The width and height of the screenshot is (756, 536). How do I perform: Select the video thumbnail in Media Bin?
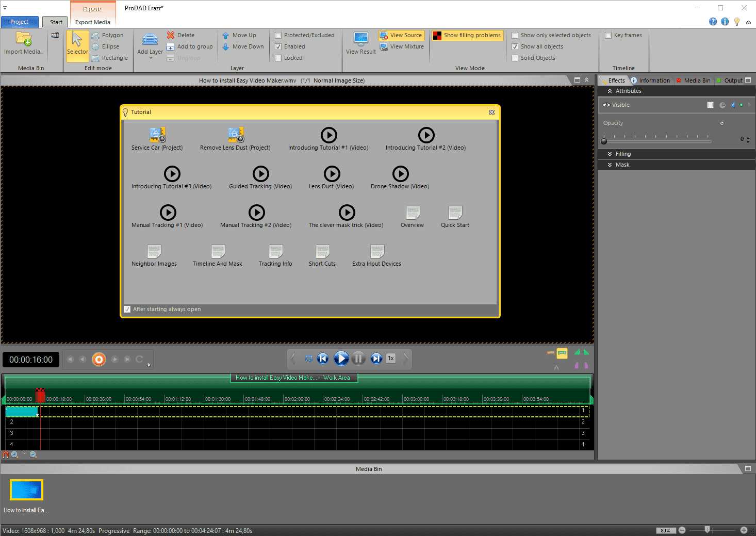click(x=26, y=490)
